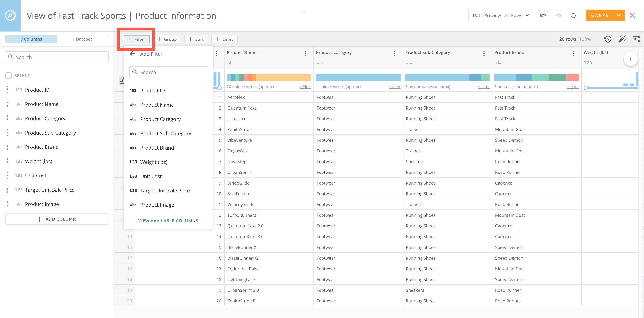
Task: Click the reset refresh icon
Action: [573, 16]
